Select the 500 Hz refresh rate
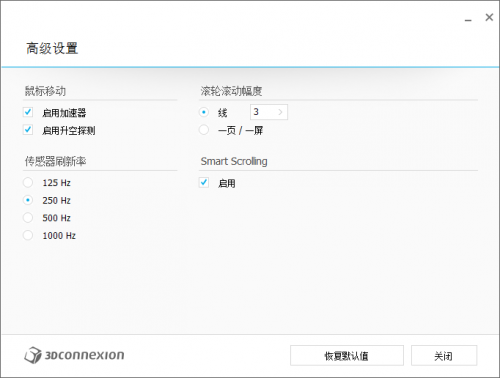 point(28,218)
